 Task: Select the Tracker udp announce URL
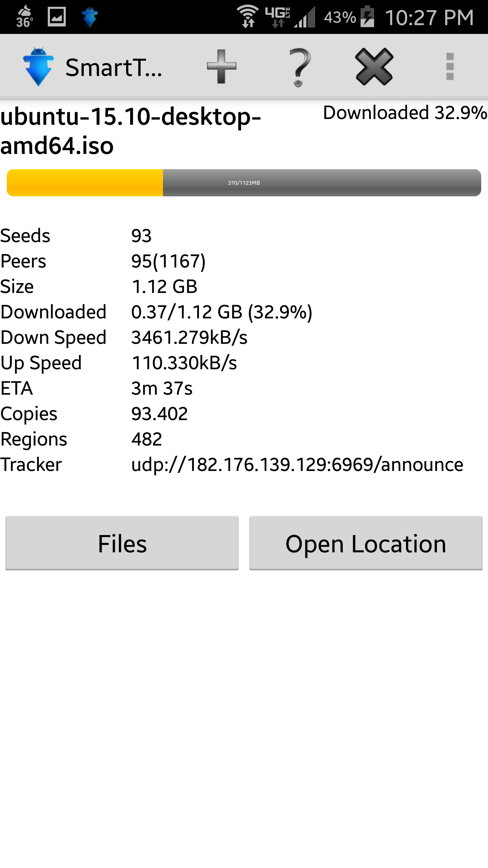(x=297, y=465)
